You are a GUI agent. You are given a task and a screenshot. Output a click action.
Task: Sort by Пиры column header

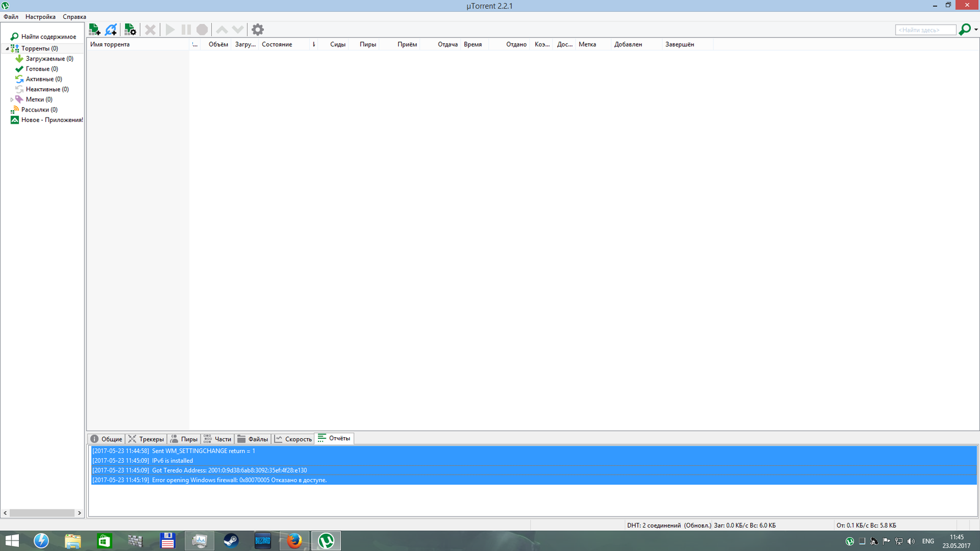[365, 44]
